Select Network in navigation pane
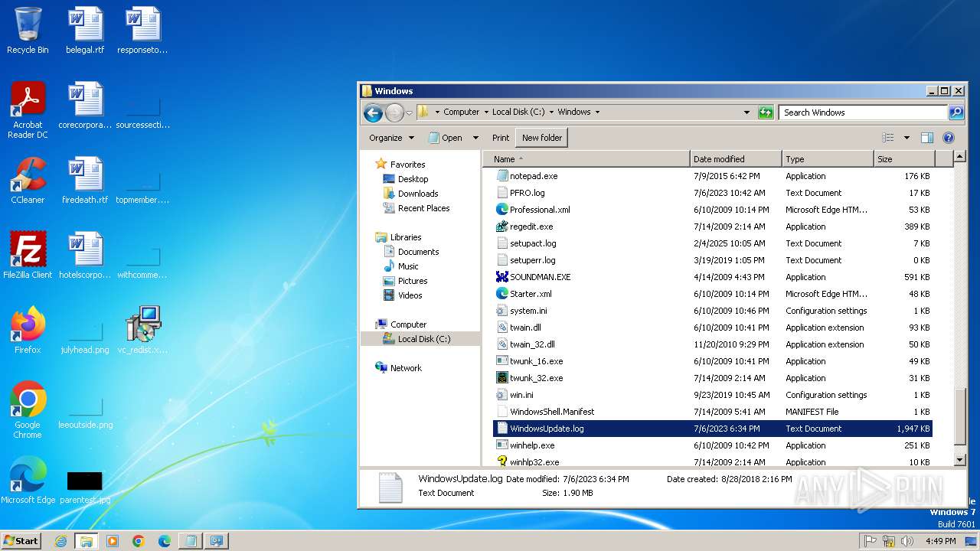The width and height of the screenshot is (980, 551). tap(406, 368)
